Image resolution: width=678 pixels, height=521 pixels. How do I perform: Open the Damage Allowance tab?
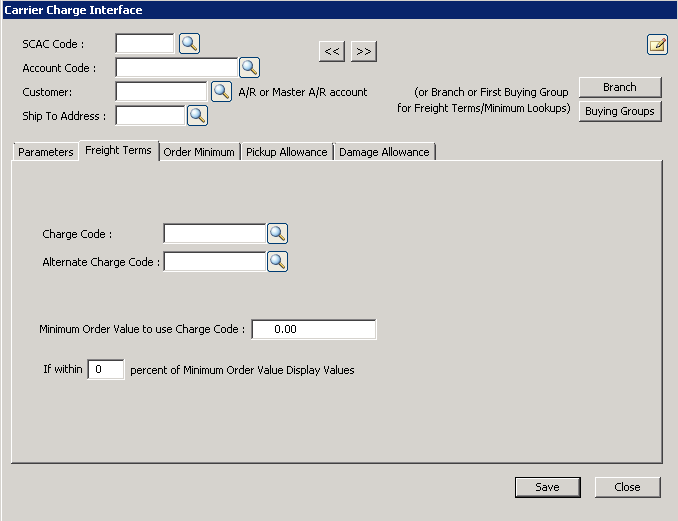coord(384,152)
